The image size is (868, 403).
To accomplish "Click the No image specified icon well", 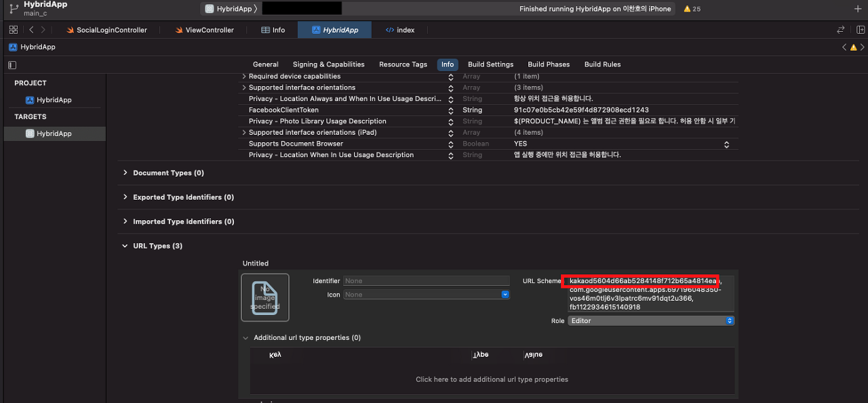I will 265,297.
